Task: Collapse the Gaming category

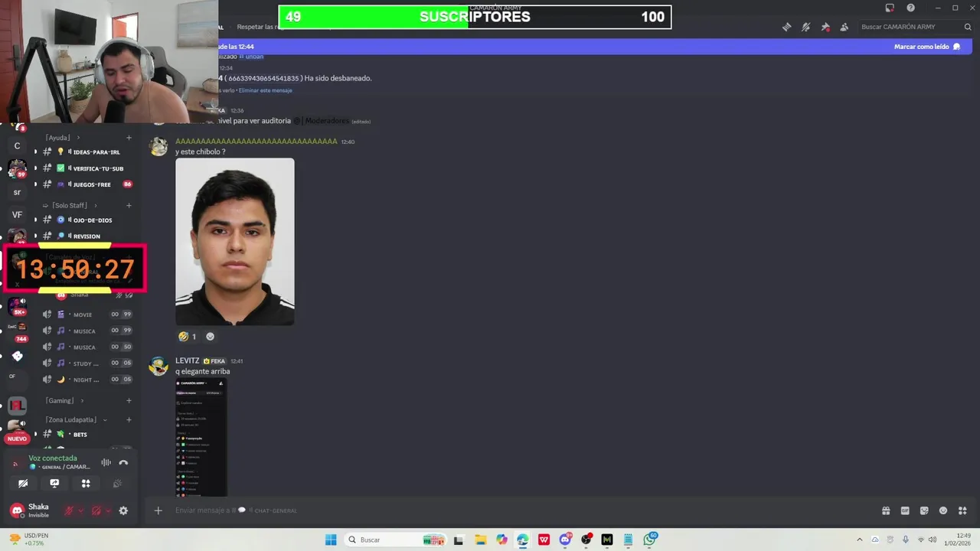Action: point(64,400)
